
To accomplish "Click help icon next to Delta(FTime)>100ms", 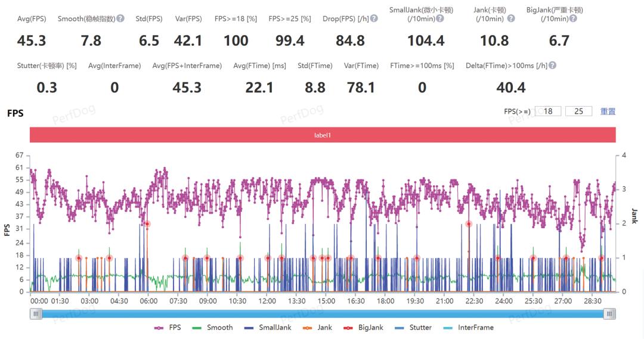I will click(x=552, y=66).
